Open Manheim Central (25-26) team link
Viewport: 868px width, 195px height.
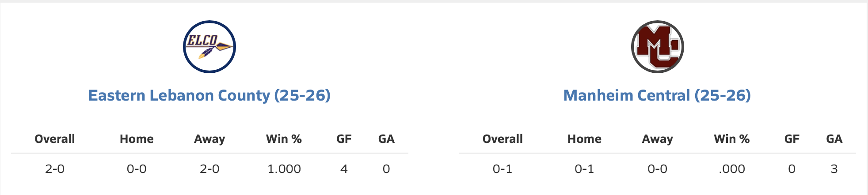pos(657,95)
